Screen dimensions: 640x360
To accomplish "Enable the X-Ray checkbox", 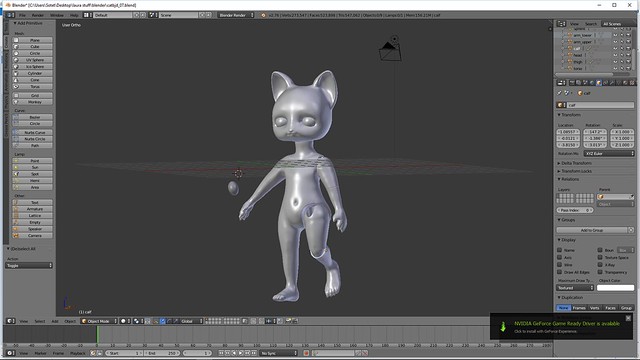I will [600, 264].
